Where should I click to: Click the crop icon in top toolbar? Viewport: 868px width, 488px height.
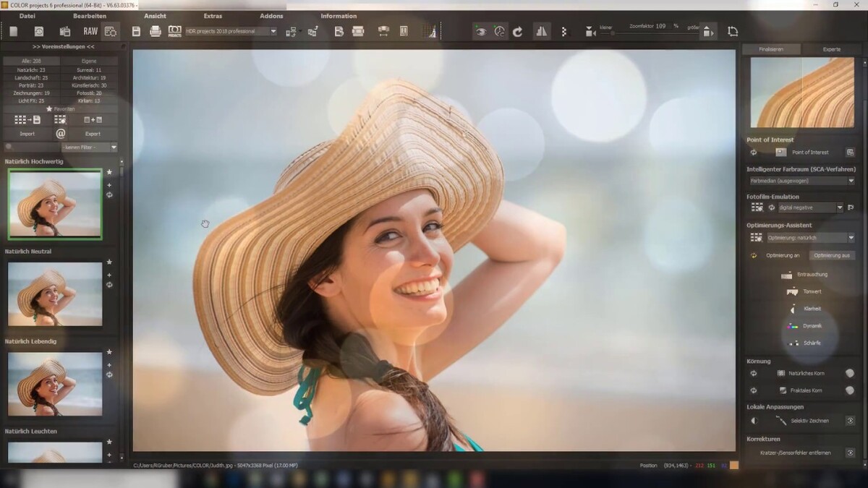(x=733, y=31)
